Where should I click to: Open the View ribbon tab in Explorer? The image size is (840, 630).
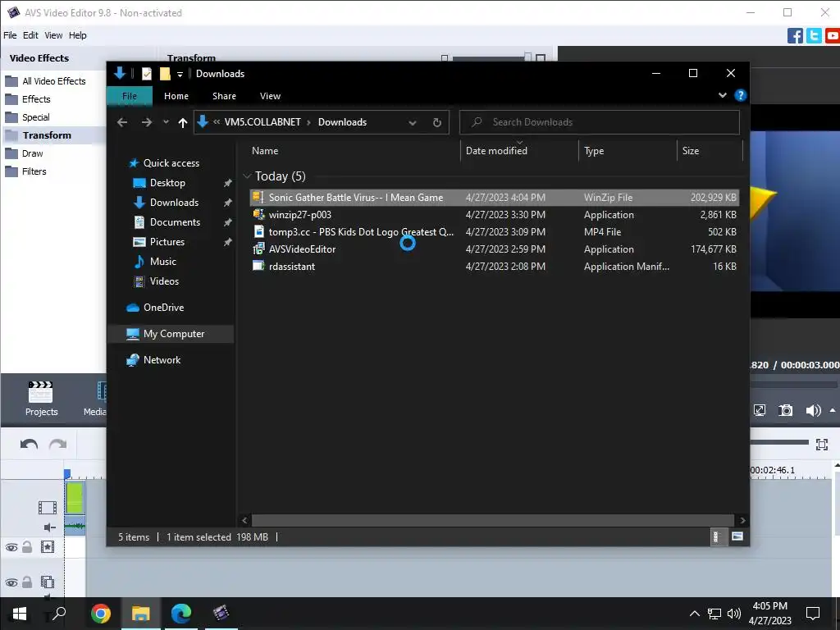(270, 96)
